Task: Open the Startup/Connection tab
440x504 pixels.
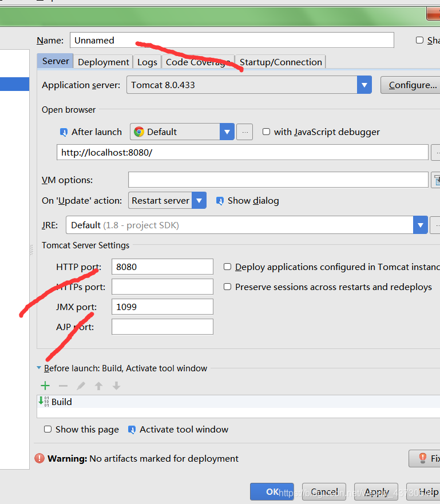Action: 280,62
